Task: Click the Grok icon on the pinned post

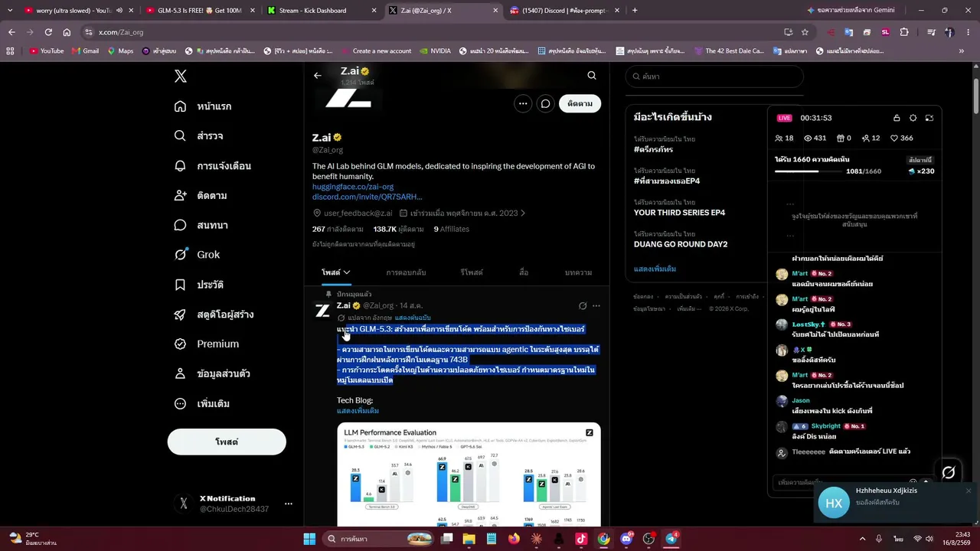Action: pos(583,306)
